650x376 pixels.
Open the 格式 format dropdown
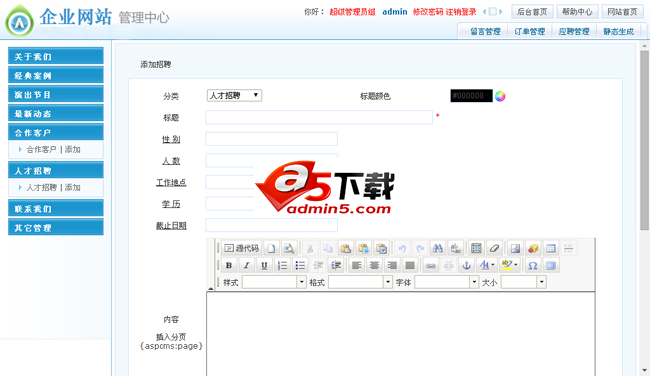pos(360,282)
